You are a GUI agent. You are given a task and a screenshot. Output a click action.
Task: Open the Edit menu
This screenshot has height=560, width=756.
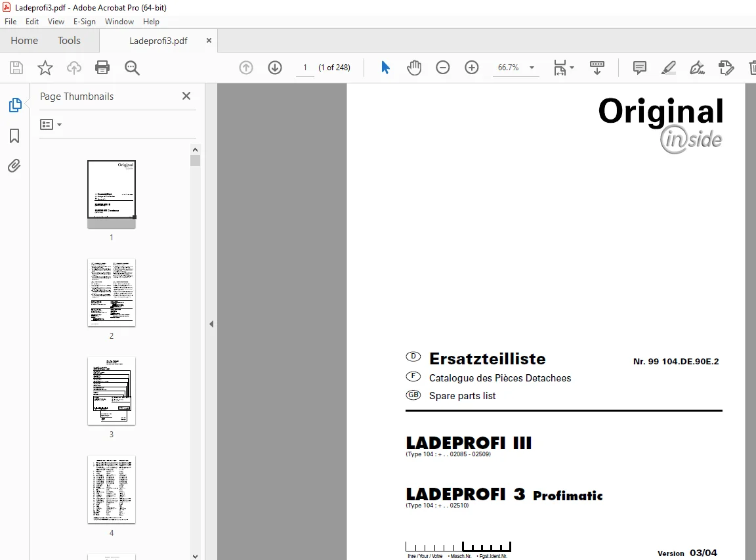[x=32, y=22]
